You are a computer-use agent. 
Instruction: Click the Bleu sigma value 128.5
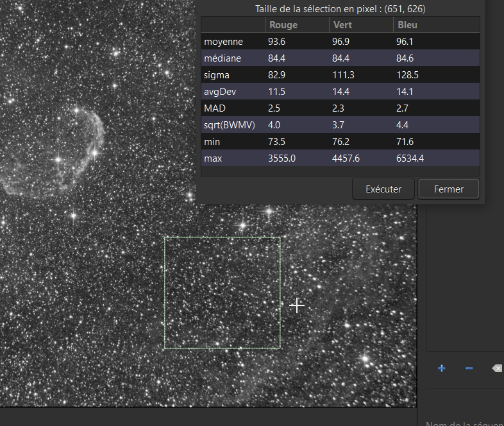(x=407, y=75)
